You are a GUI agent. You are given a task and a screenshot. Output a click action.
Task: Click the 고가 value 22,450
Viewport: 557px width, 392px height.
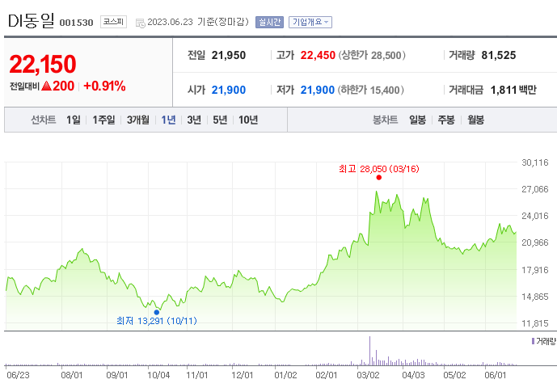pyautogui.click(x=318, y=56)
